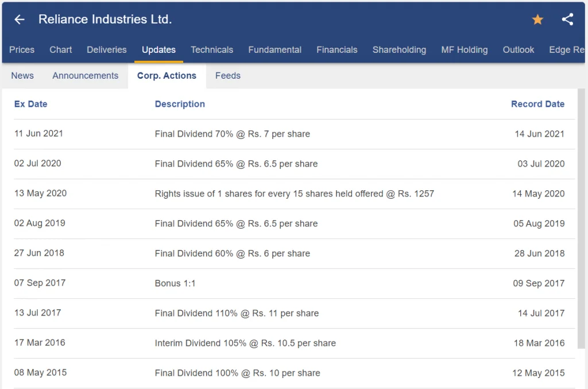Open the share icon
Screen dimensions: 588x389
[x=567, y=20]
